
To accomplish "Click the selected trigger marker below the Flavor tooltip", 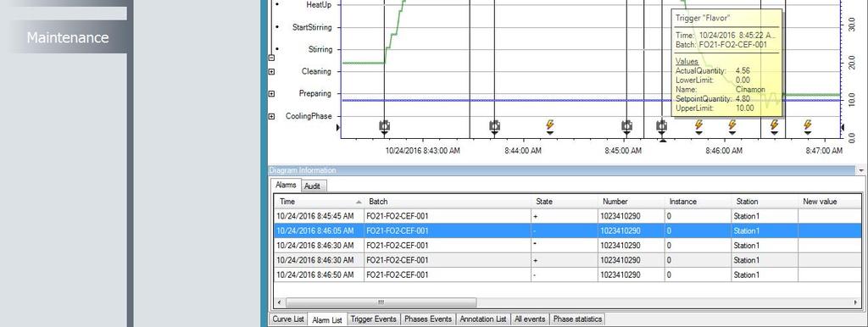I will pyautogui.click(x=661, y=125).
